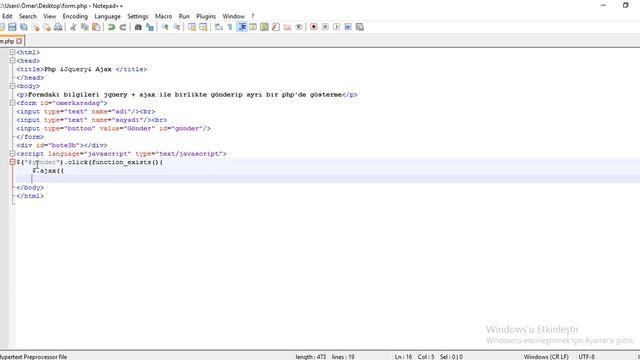Show the Document Map panel
640x360 pixels.
264,27
